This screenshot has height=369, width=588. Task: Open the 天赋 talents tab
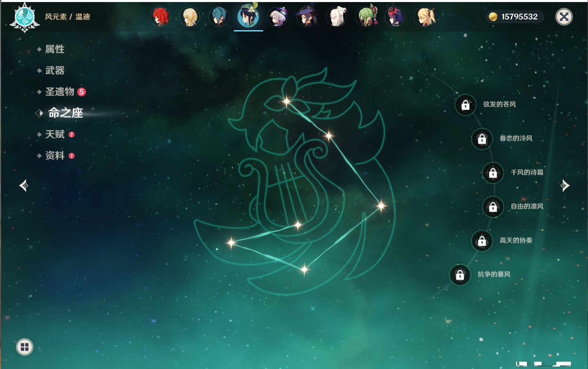55,135
